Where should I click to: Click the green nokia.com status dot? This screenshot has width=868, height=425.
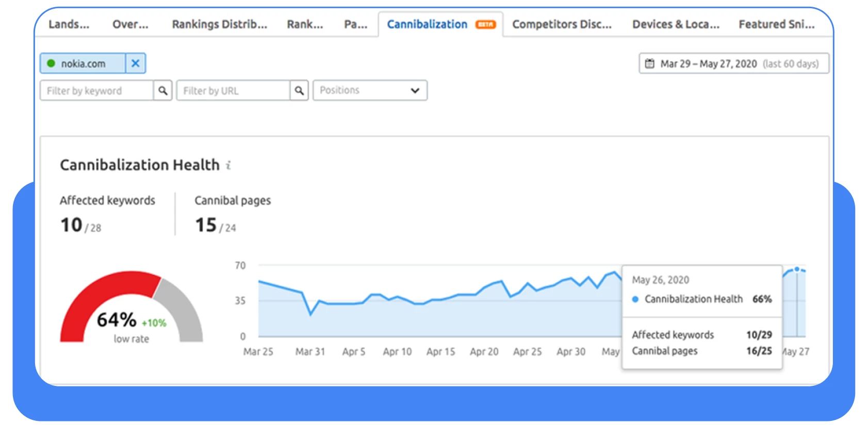(51, 63)
